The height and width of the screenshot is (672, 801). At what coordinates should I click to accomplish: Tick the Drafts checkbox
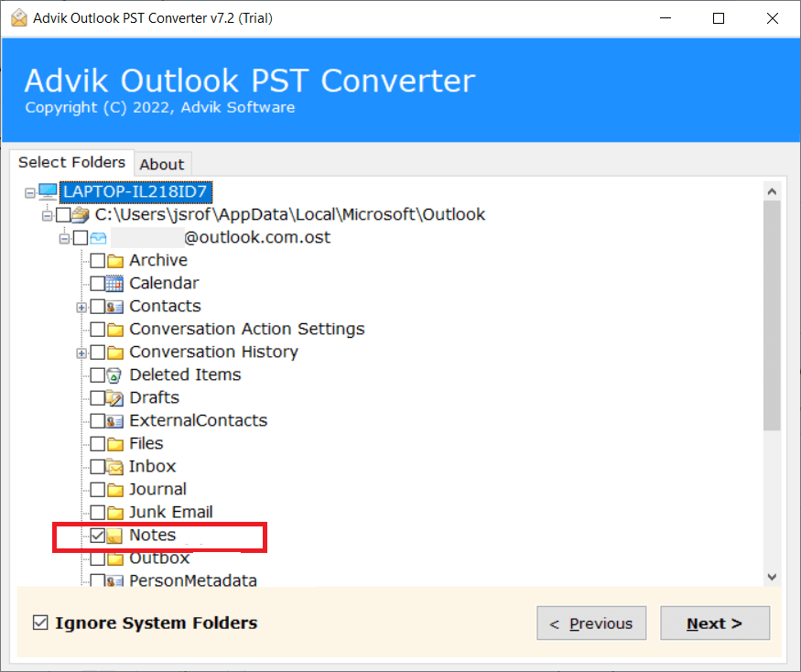(98, 398)
